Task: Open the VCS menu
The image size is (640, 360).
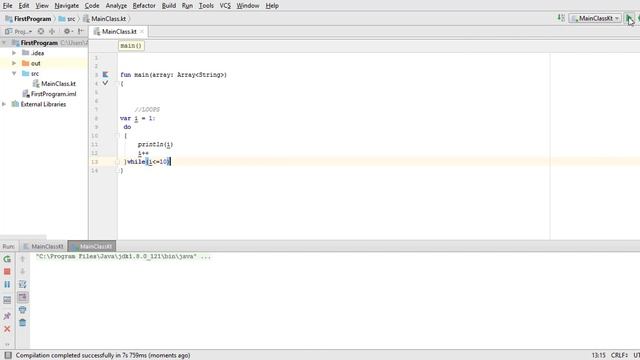Action: point(225,6)
